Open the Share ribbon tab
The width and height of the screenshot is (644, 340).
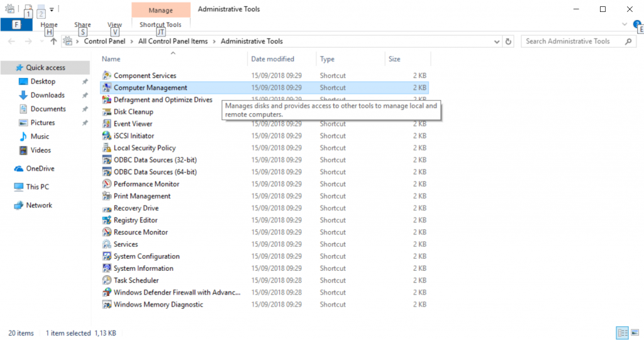82,25
